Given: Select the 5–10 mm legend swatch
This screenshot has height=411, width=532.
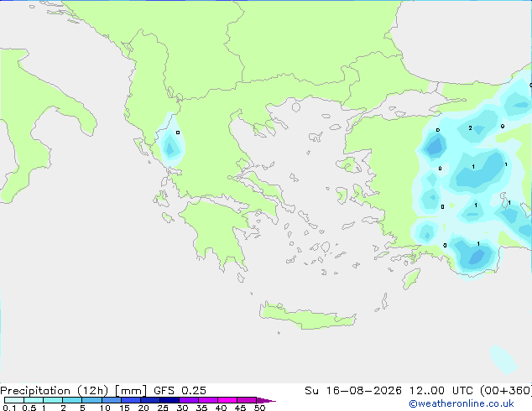Looking at the screenshot, I should (91, 400).
